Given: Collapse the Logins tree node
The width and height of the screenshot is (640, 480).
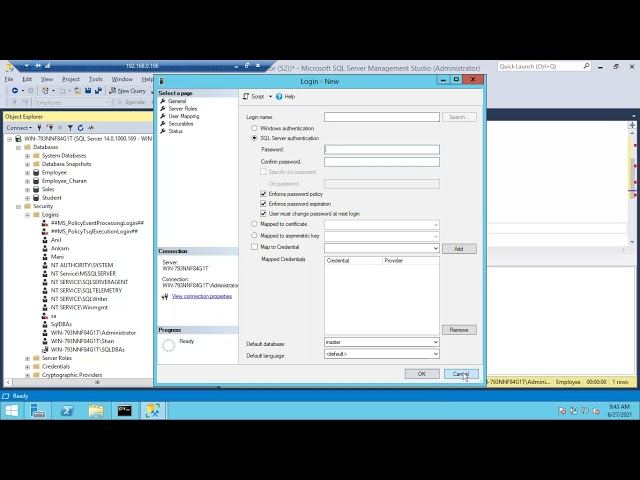Looking at the screenshot, I should pos(27,215).
